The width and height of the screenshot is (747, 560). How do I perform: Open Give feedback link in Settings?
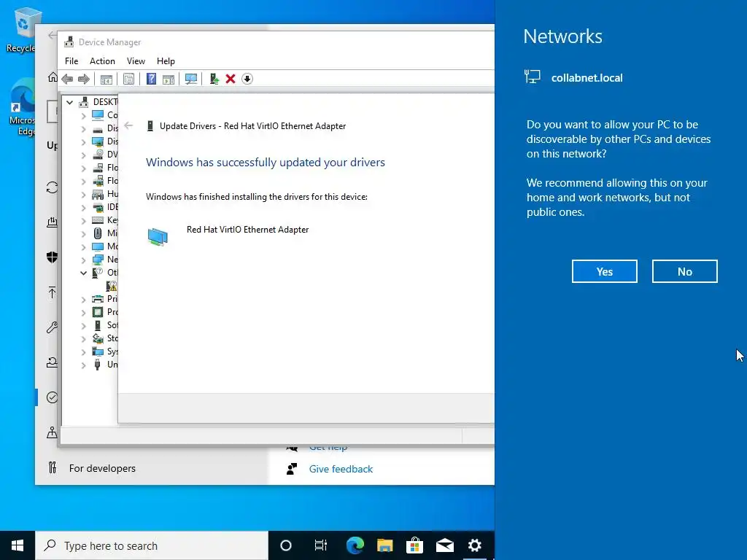(341, 469)
